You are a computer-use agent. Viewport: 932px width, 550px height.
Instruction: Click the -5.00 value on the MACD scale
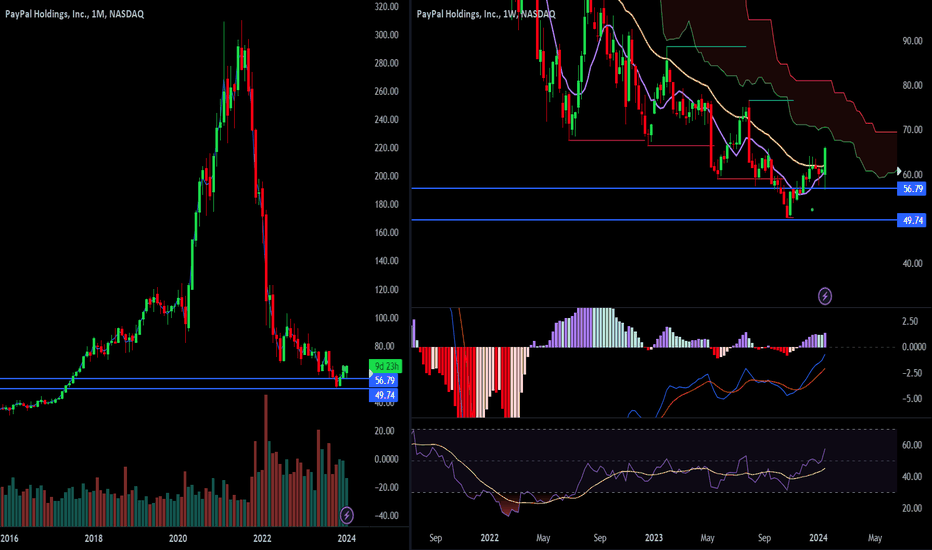[912, 398]
